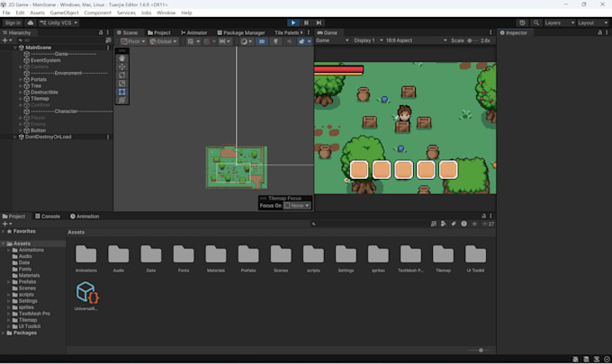Screen dimensions: 612x364
Task: Click the Play button
Action: pos(293,22)
